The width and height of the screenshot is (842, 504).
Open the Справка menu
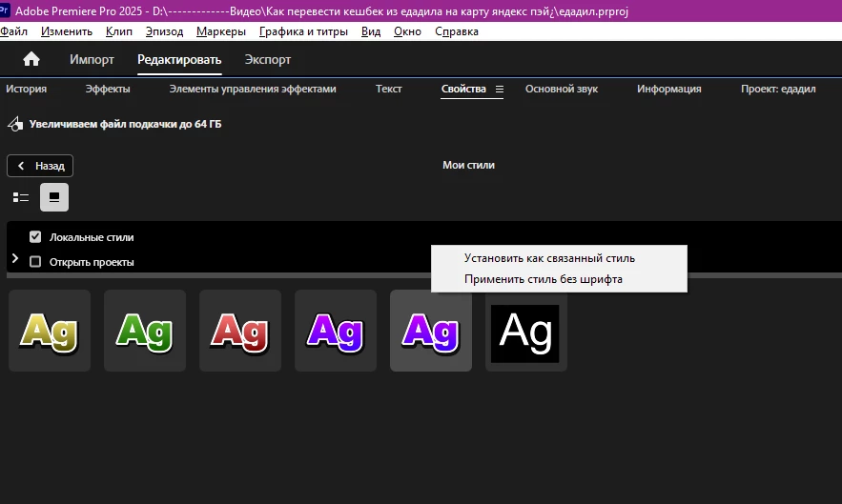(x=457, y=31)
